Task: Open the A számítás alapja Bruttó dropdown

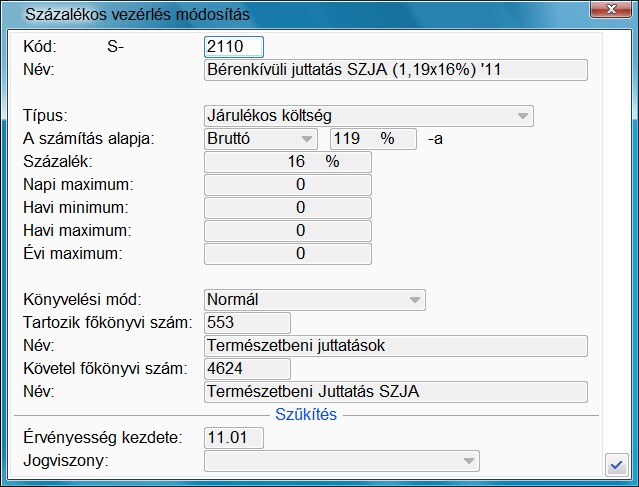Action: click(261, 139)
